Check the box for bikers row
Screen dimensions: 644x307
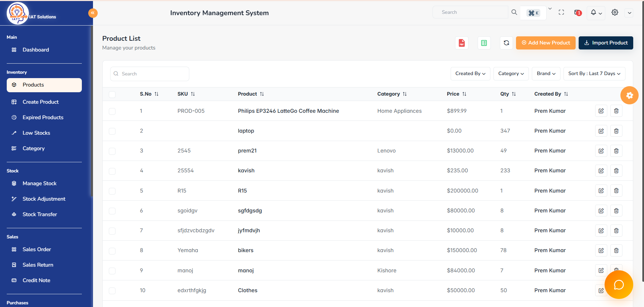coord(112,251)
